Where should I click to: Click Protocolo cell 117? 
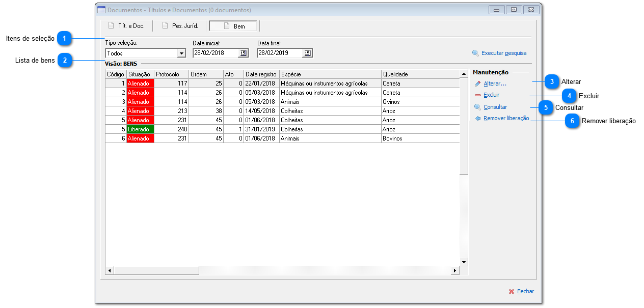171,83
